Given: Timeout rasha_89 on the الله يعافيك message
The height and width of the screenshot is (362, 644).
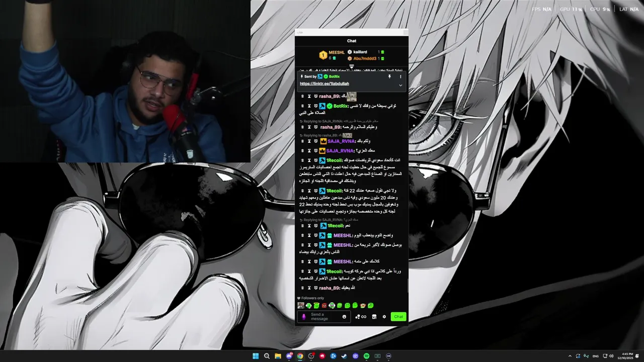Looking at the screenshot, I should pos(309,288).
